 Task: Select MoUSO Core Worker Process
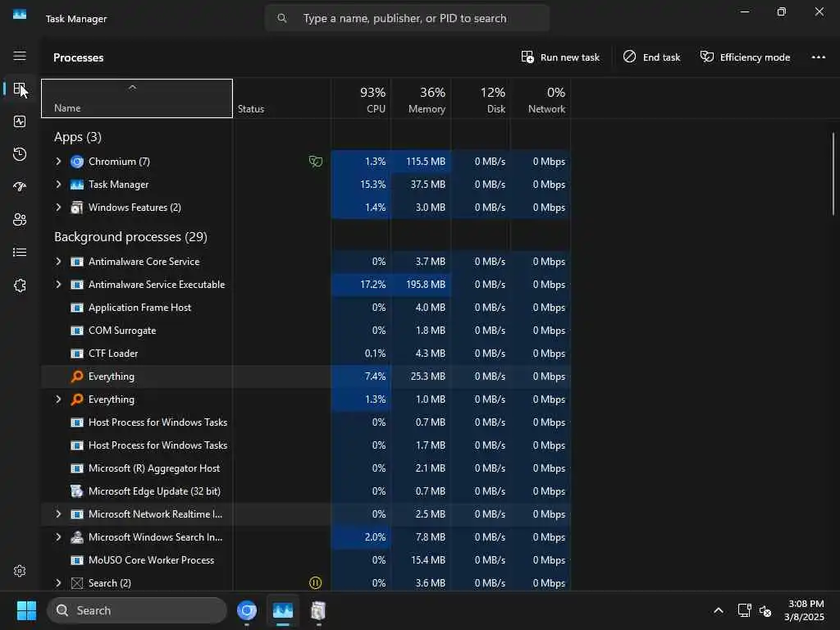pyautogui.click(x=305, y=559)
